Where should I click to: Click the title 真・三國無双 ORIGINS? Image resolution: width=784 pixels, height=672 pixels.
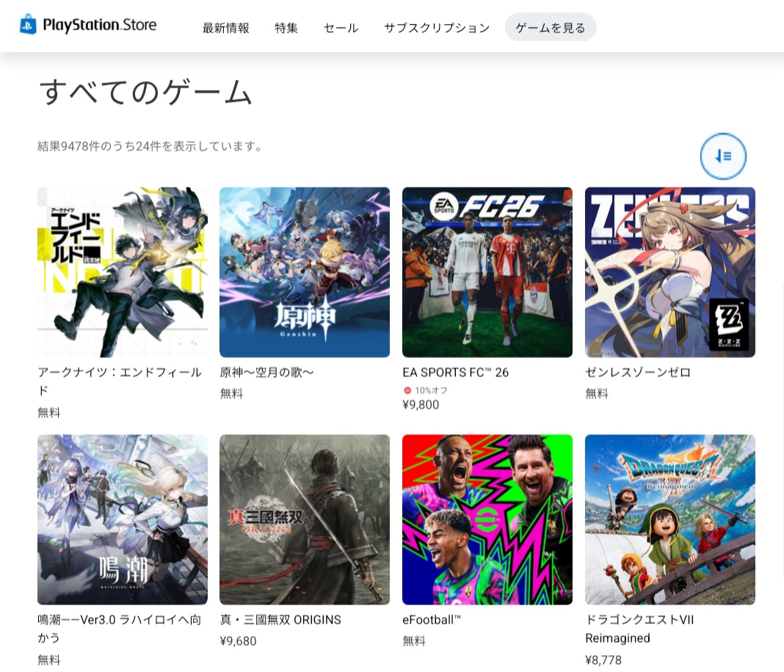280,619
